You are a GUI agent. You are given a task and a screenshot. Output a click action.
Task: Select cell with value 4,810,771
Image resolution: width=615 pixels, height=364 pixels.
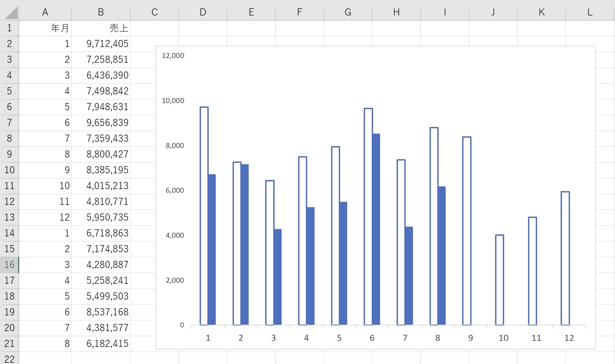coord(101,202)
